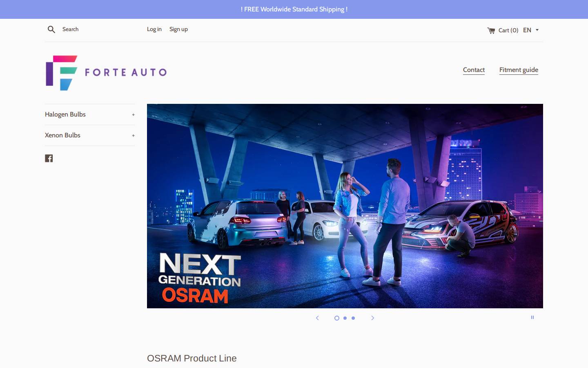Open Xenon Bulbs category
The height and width of the screenshot is (368, 588).
(62, 135)
